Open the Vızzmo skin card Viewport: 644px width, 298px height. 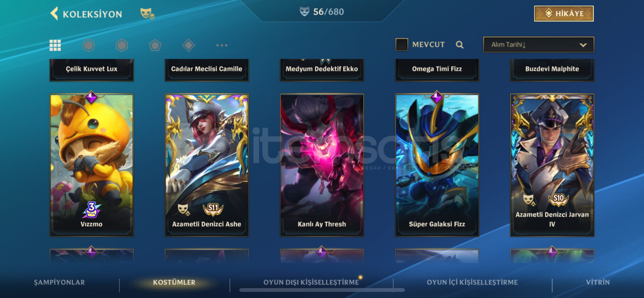[91, 165]
